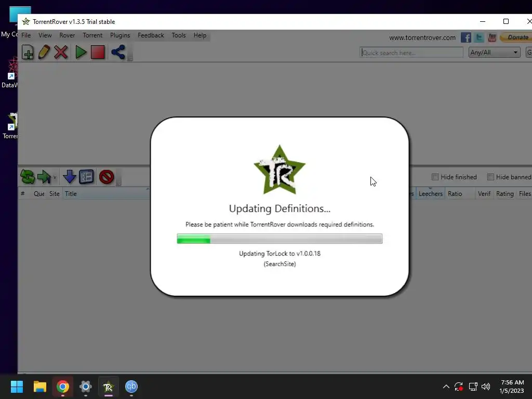Expand the Any/All category dropdown
Screen dimensions: 532x399
tap(494, 52)
